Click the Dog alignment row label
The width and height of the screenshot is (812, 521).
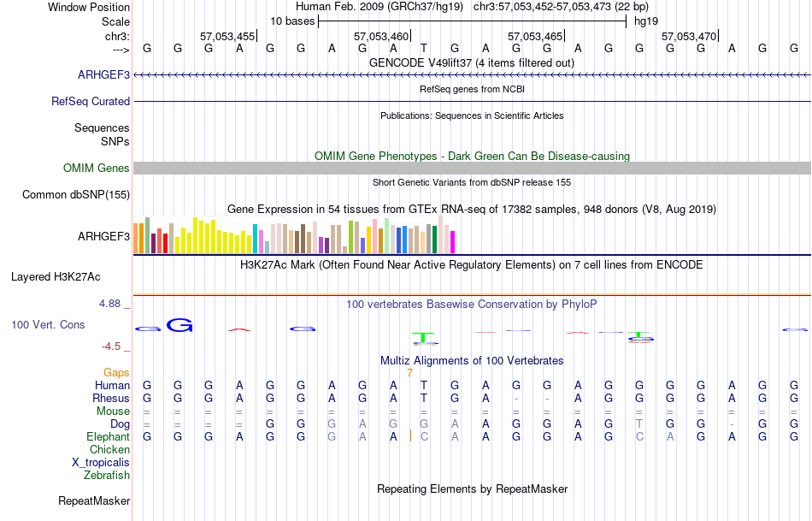120,423
